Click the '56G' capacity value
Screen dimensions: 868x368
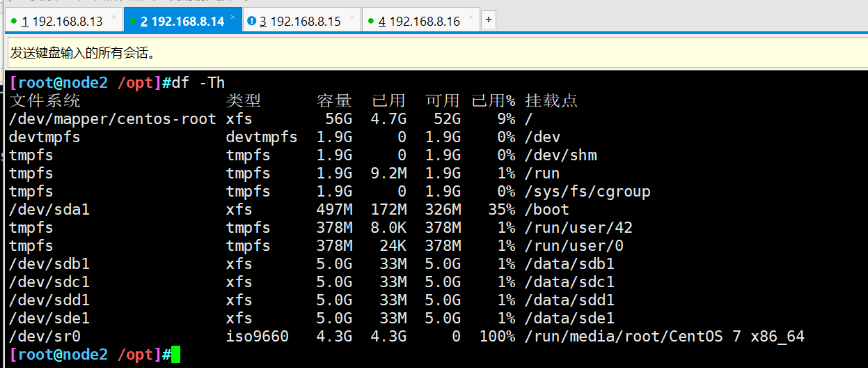tap(338, 119)
